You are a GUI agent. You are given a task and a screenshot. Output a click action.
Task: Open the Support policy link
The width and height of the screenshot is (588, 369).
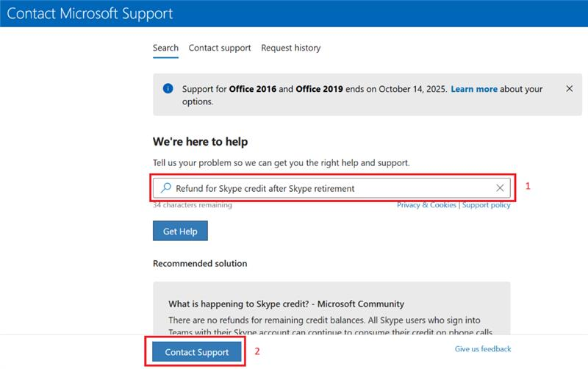coord(486,205)
